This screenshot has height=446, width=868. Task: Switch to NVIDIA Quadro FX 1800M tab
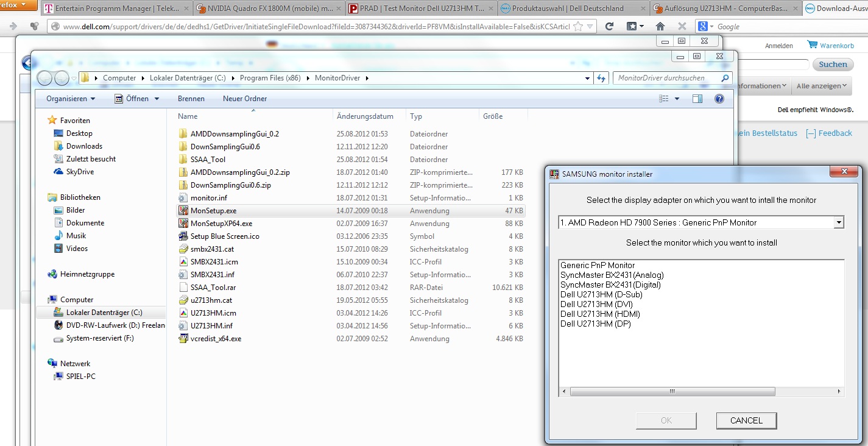pos(269,9)
